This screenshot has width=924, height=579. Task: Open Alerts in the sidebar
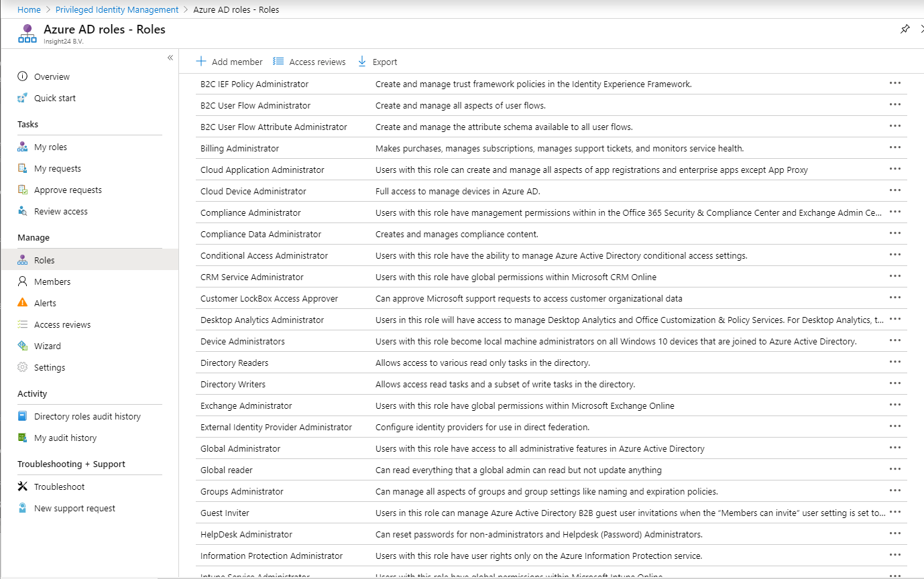(x=45, y=303)
